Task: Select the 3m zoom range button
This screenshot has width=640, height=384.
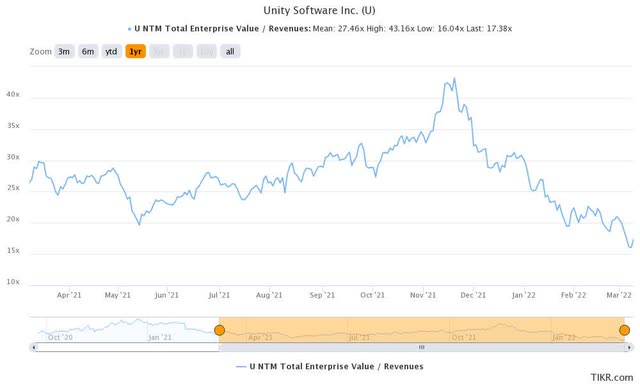Action: (64, 51)
